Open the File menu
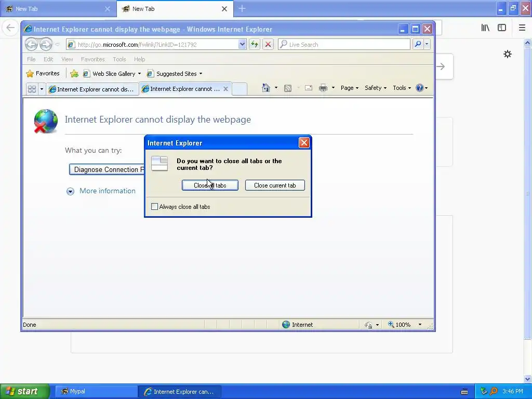Screen dimensions: 532x399 [x=31, y=59]
